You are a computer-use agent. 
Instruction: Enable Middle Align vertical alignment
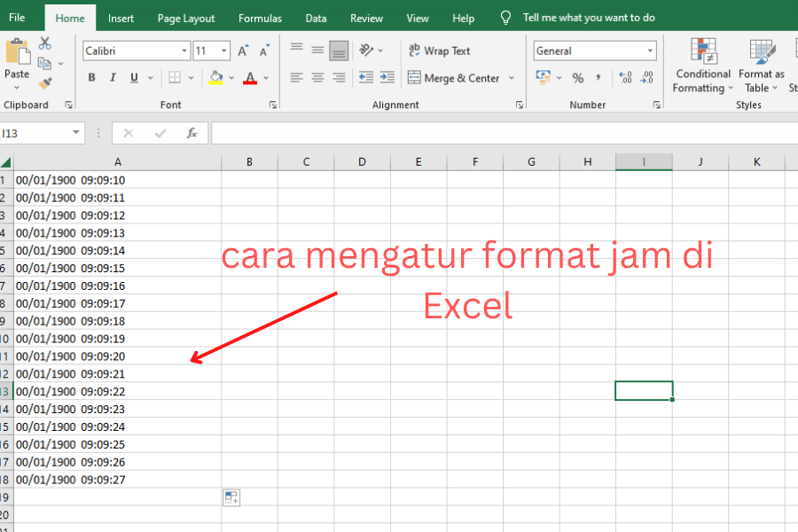tap(317, 51)
